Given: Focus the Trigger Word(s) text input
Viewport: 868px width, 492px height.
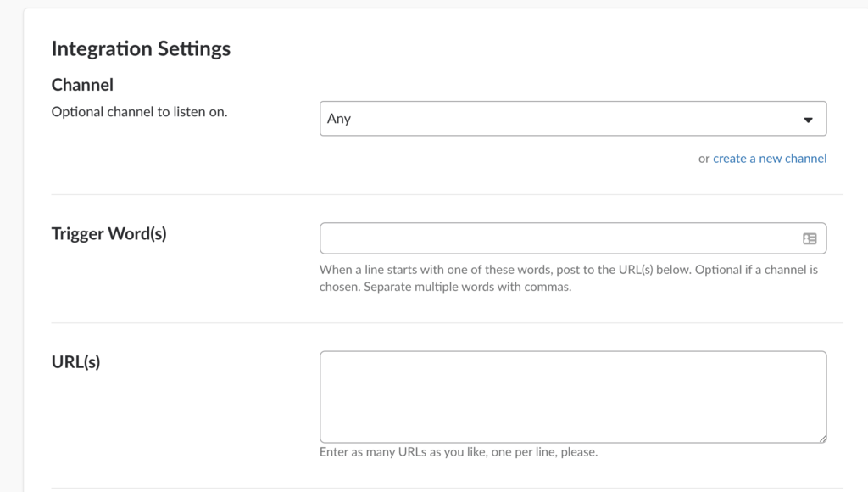Looking at the screenshot, I should (x=573, y=238).
